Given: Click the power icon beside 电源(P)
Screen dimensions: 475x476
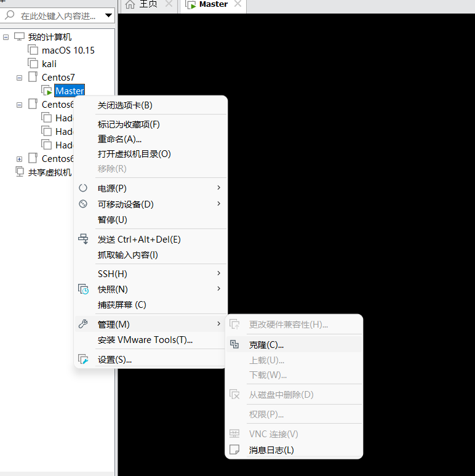Looking at the screenshot, I should click(x=83, y=188).
